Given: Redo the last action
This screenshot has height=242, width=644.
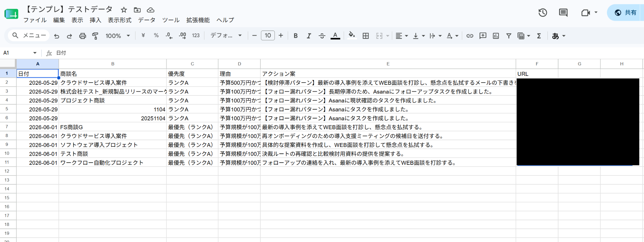Looking at the screenshot, I should point(69,36).
